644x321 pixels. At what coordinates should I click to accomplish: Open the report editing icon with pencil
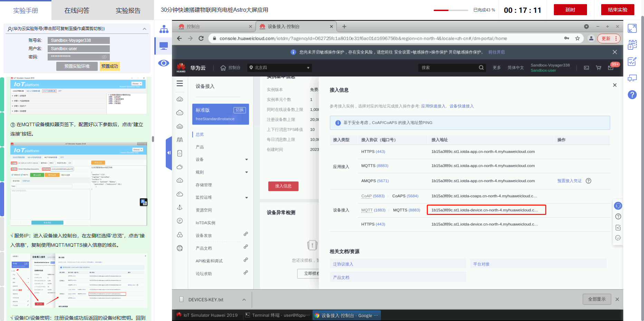tap(632, 62)
